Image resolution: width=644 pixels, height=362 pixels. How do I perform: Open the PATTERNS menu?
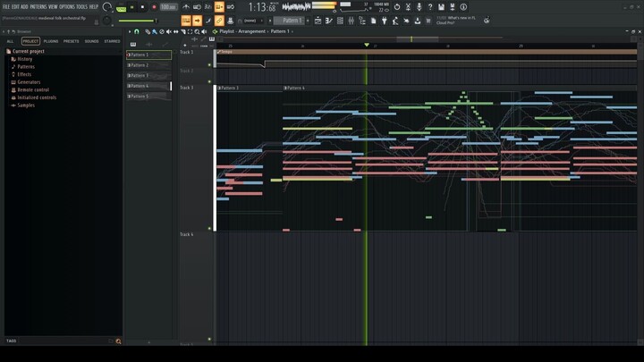38,6
